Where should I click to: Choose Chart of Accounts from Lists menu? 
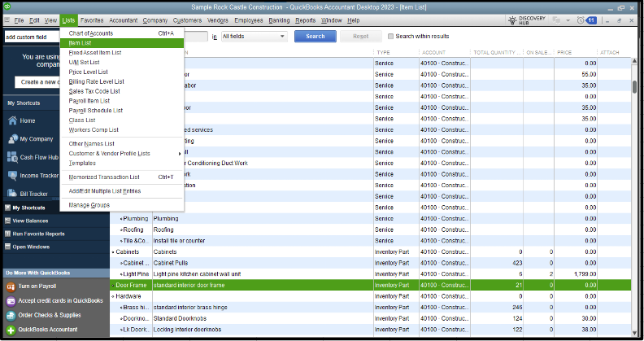click(122, 33)
